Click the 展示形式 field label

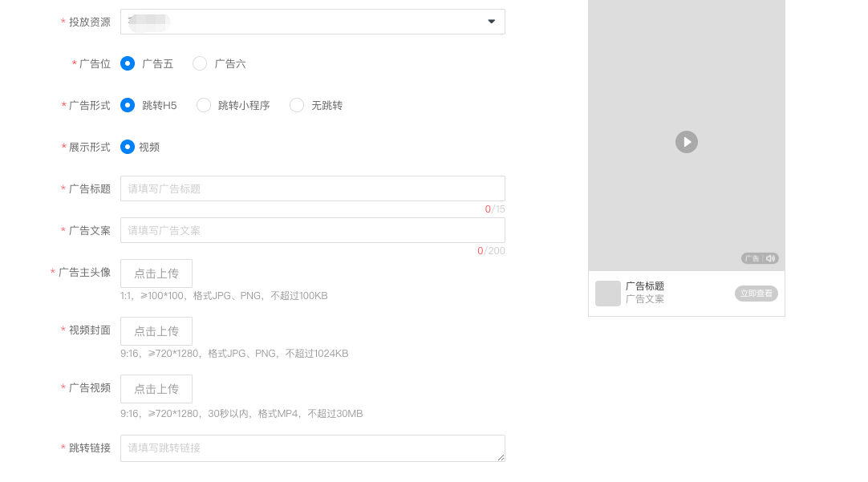[90, 148]
